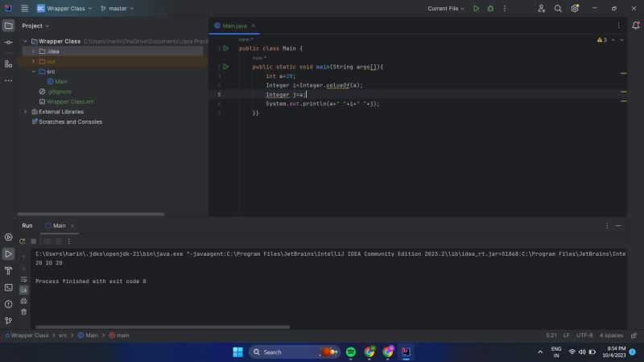Start debugging with the bug icon
644x362 pixels.
click(x=490, y=8)
